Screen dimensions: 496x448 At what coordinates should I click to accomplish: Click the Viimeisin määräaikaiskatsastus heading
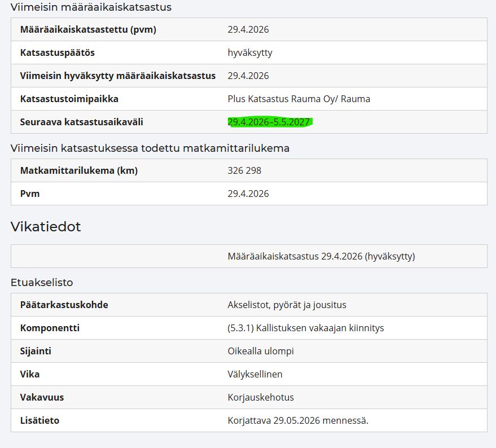point(91,7)
